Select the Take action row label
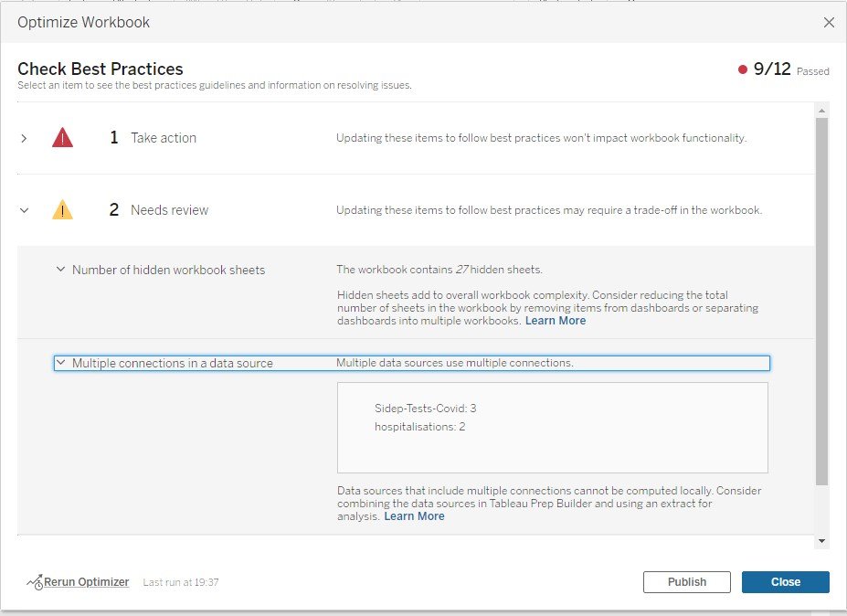 (164, 138)
